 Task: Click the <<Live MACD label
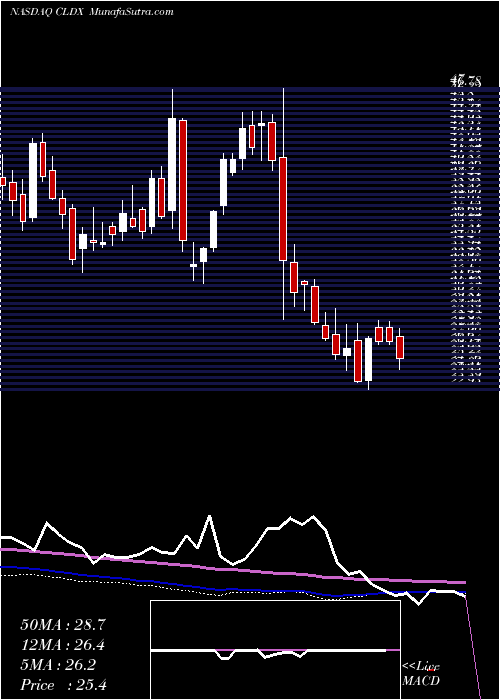(421, 674)
